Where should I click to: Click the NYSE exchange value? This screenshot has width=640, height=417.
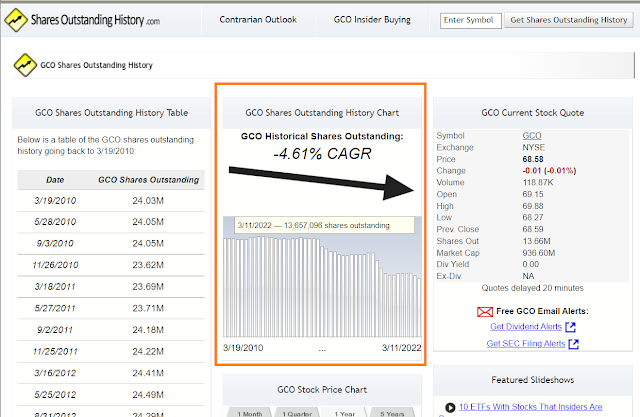tap(533, 147)
